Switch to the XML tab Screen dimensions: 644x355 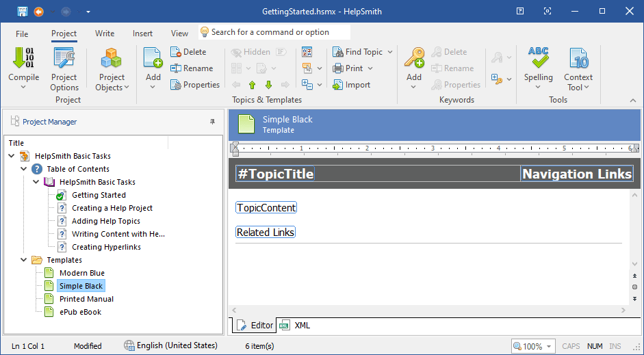point(295,326)
